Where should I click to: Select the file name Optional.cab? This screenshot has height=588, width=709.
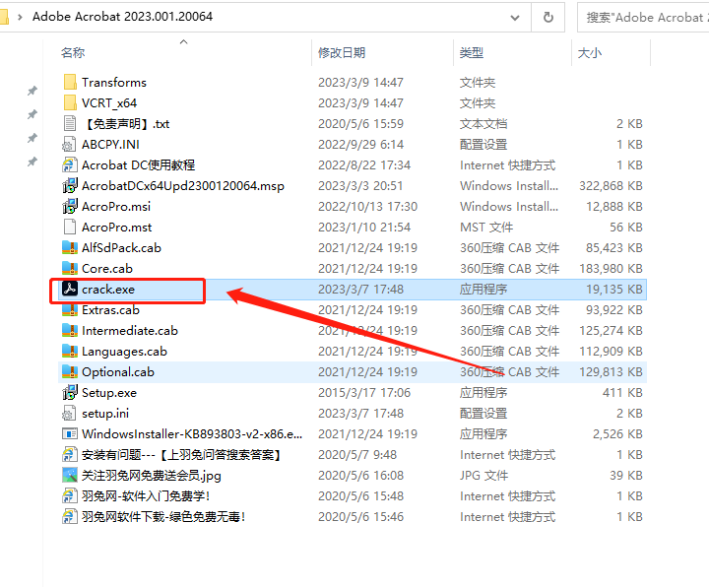click(118, 372)
